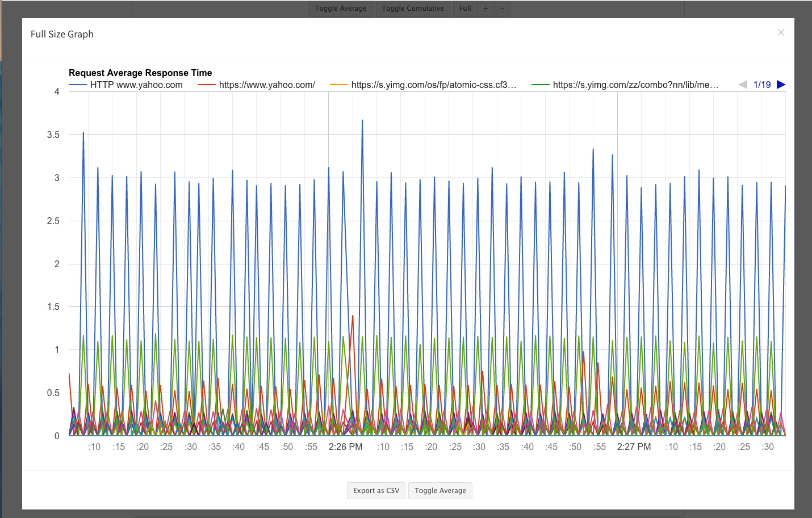This screenshot has height=518, width=812.
Task: Click the red spike peak near 1.4
Action: pos(353,315)
